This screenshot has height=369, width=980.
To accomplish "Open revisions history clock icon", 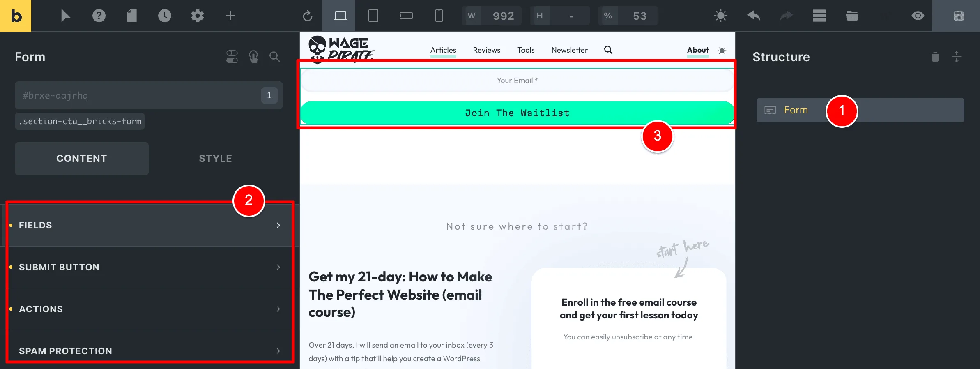I will pyautogui.click(x=164, y=16).
